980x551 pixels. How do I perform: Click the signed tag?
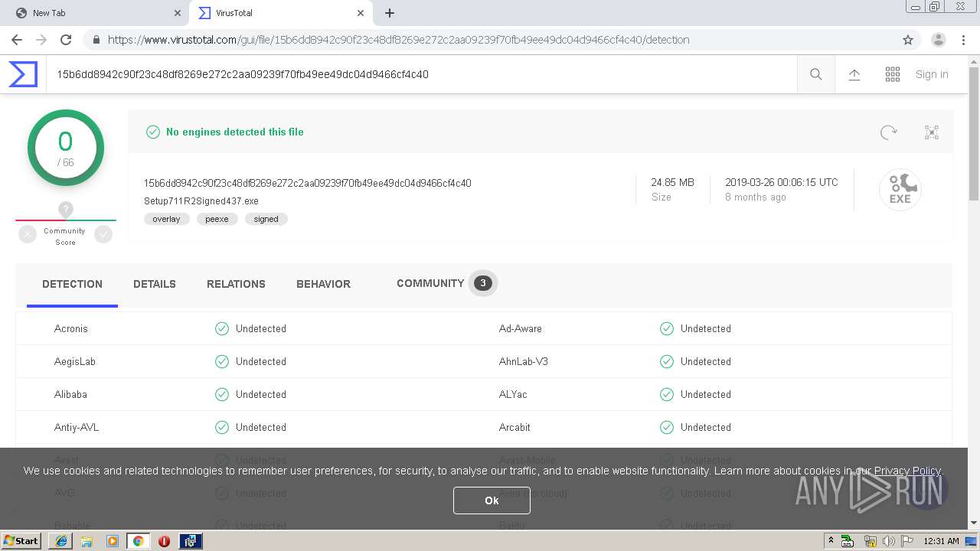point(266,219)
